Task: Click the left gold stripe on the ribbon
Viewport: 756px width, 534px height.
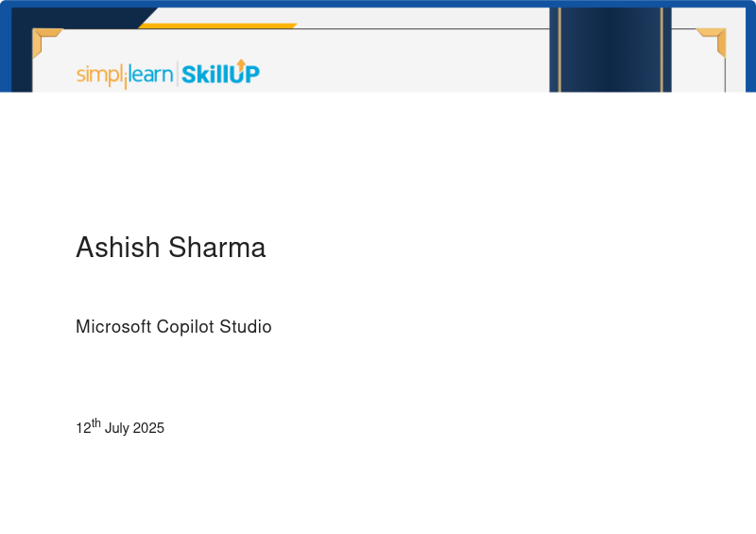Action: point(559,50)
